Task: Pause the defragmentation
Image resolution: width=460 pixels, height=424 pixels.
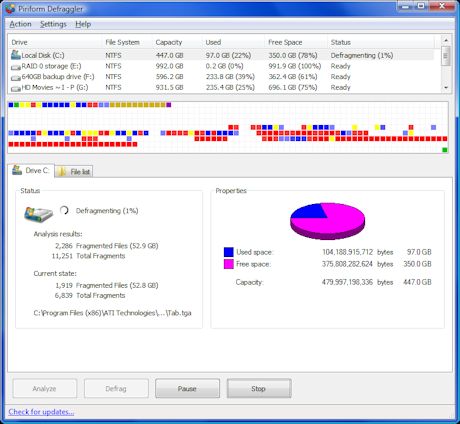Action: tap(187, 388)
